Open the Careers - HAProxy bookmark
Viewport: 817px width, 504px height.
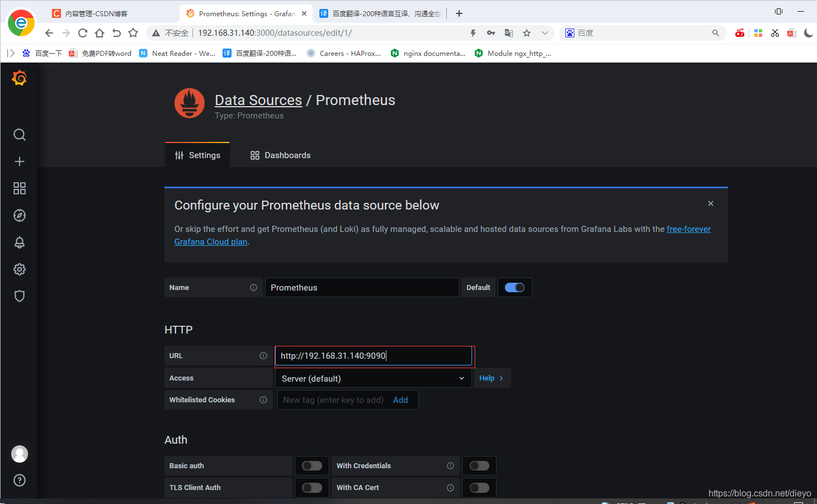344,53
